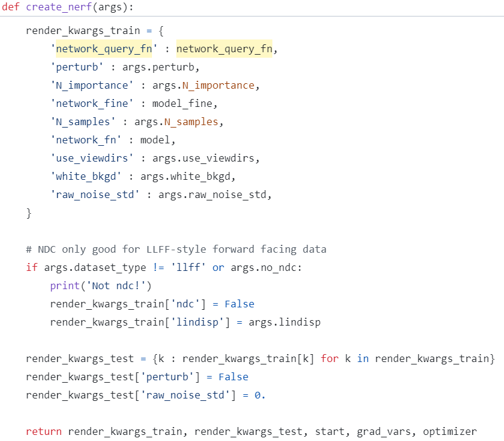Click the function name create_nerf

pyautogui.click(x=59, y=7)
